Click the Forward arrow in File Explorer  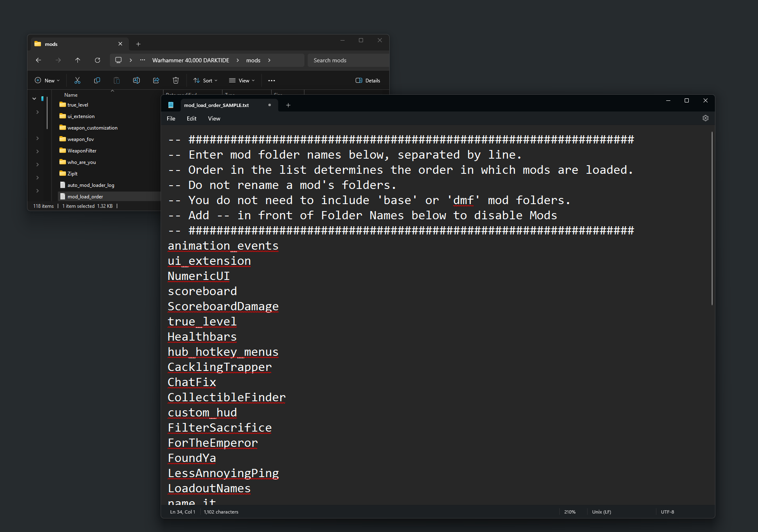click(x=58, y=60)
